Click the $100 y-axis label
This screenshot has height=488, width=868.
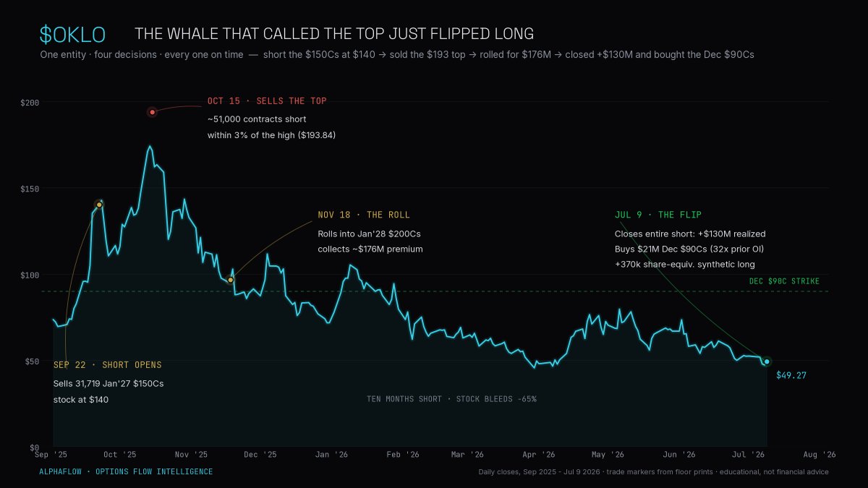[x=30, y=275]
